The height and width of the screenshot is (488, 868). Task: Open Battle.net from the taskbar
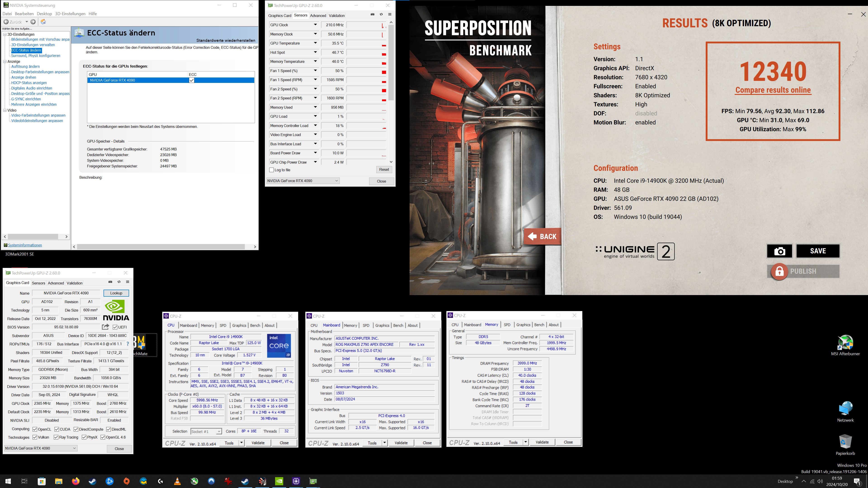click(109, 481)
